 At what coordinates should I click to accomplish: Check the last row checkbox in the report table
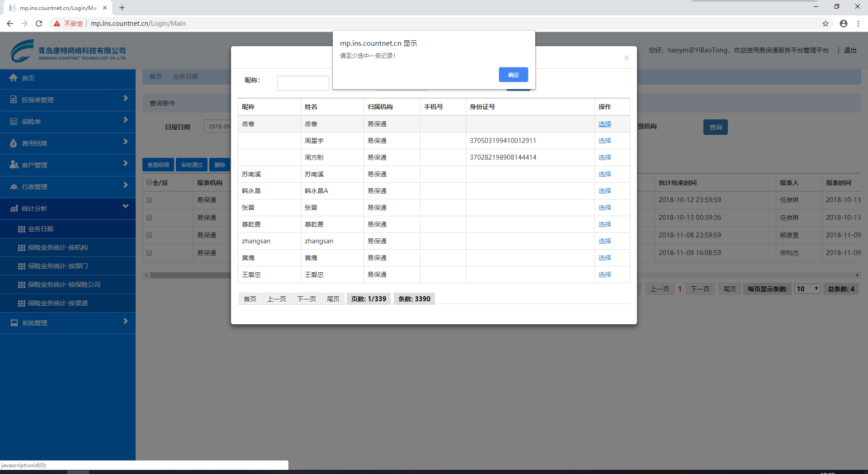point(149,253)
